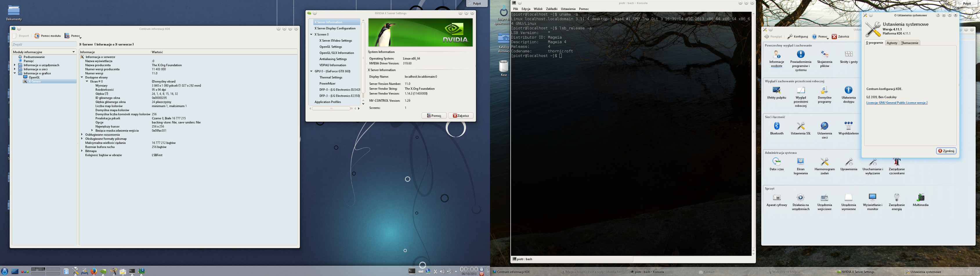This screenshot has height=276, width=980.
Task: Expand Informacje o urządzeniach tree node
Action: (15, 65)
